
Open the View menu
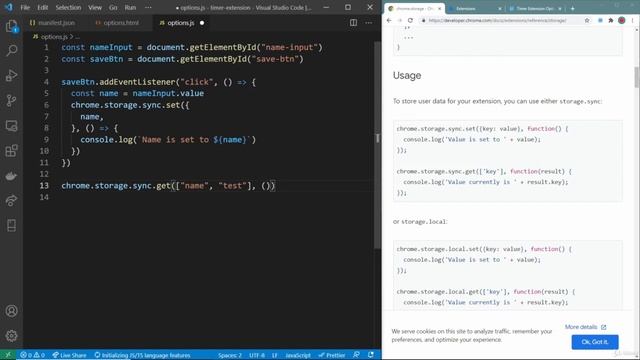[95, 7]
